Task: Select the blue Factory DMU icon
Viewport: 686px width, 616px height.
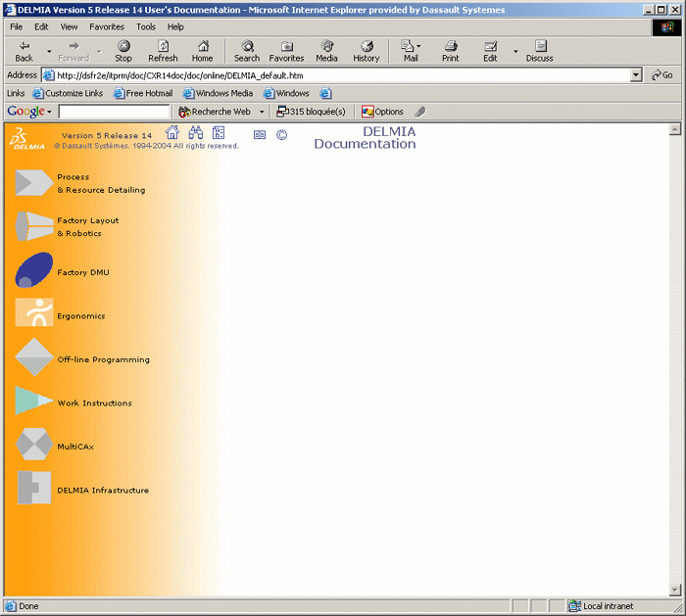Action: tap(34, 269)
